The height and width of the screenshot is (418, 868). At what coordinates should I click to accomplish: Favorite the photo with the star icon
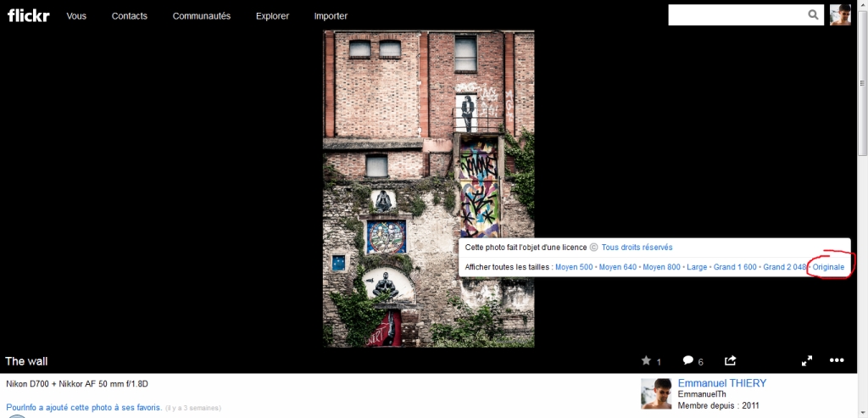coord(646,361)
